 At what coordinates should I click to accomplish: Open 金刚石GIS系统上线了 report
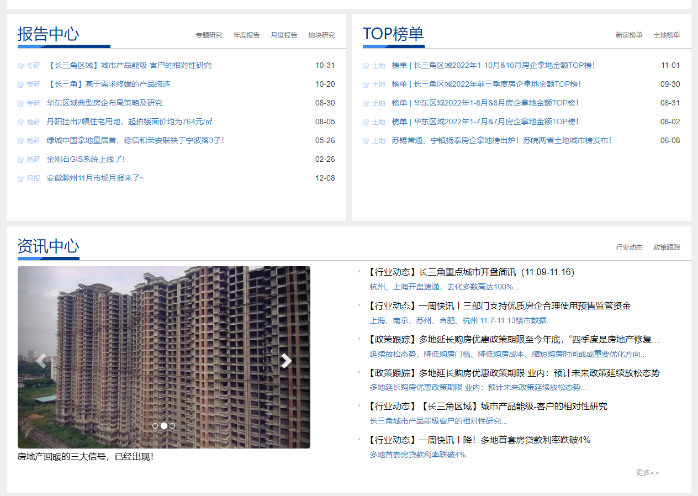pyautogui.click(x=86, y=159)
